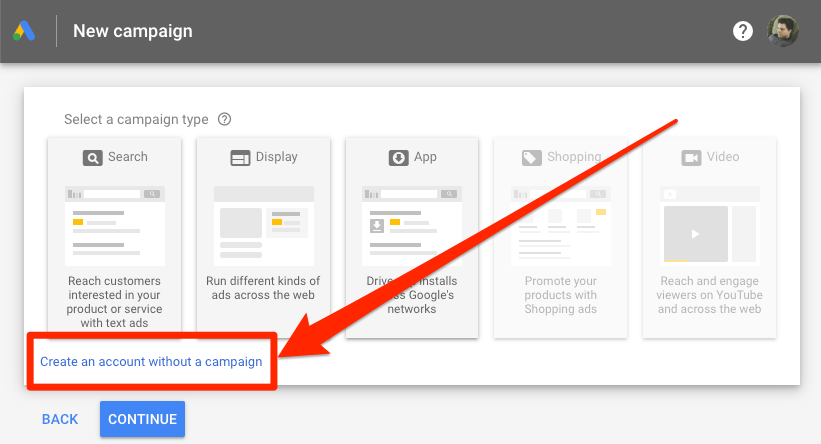Viewport: 821px width, 444px height.
Task: Open the help question mark icon
Action: coord(743,31)
